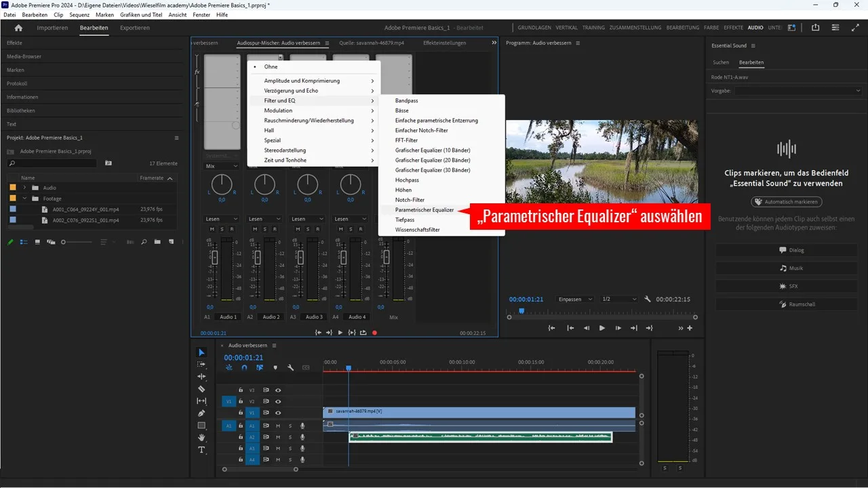The width and height of the screenshot is (868, 488).
Task: Assign the Raumschall audio type
Action: pos(787,304)
